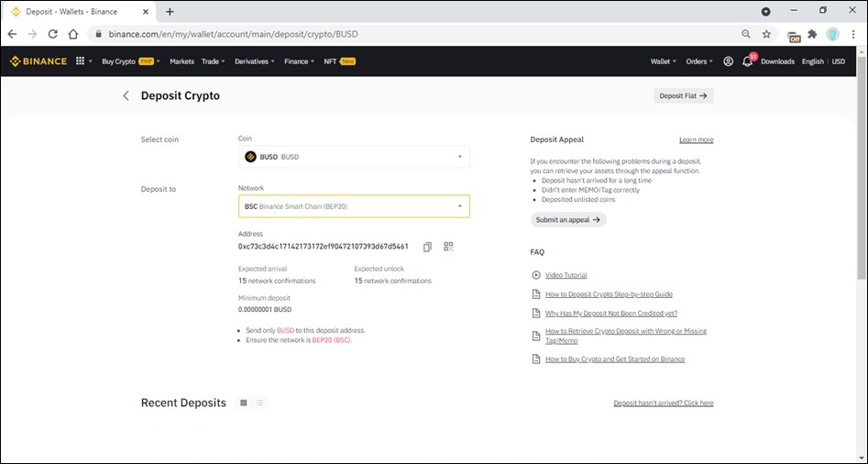Open Why Has My Deposit Not Been Credited link

coord(611,314)
